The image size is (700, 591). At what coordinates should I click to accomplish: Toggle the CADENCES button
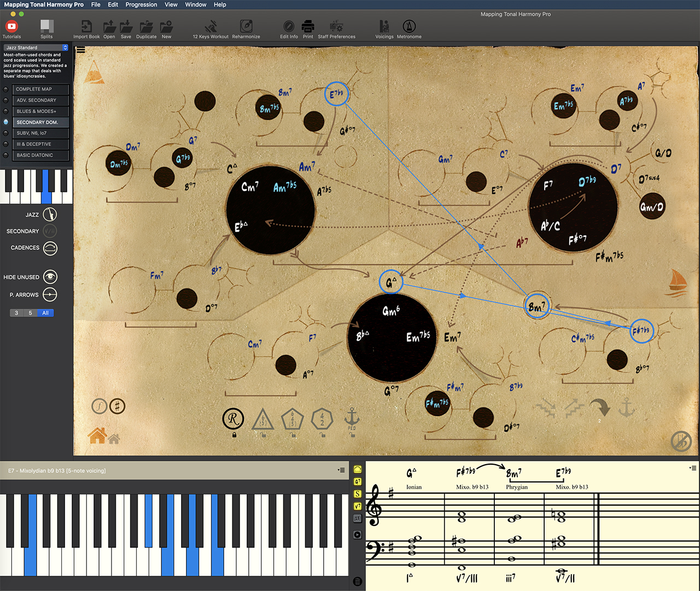point(50,248)
